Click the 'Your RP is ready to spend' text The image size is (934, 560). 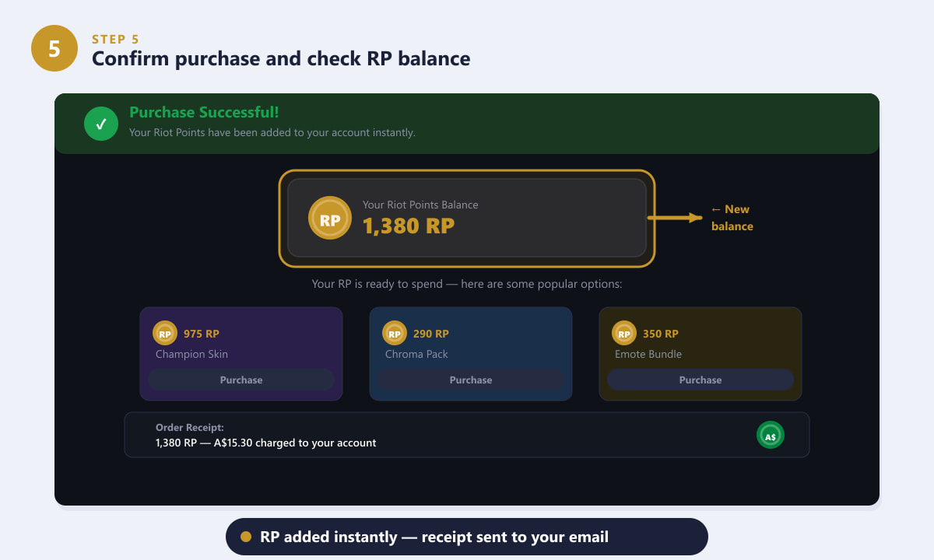(467, 284)
